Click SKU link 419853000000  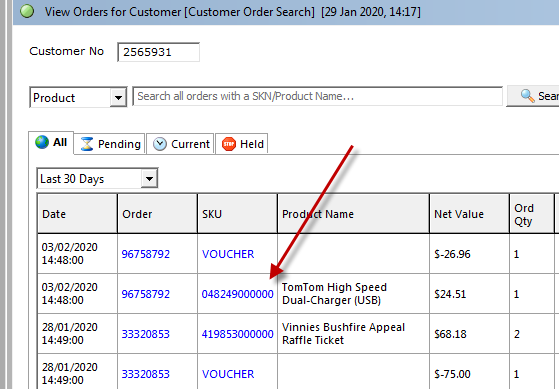click(237, 334)
